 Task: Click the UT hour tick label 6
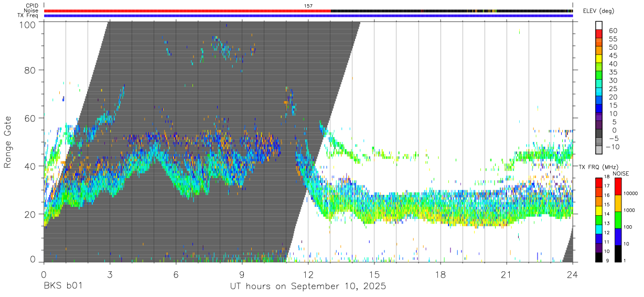176,274
